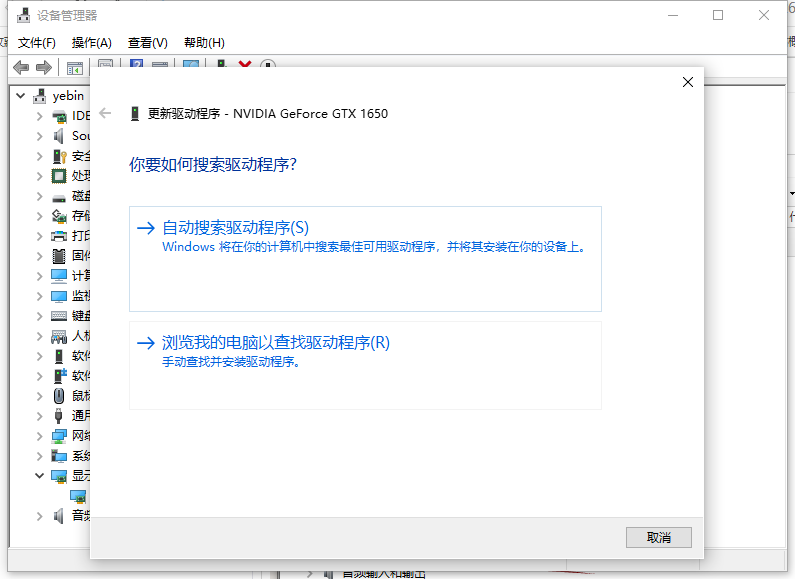Viewport: 795px width, 579px height.
Task: Maximize the Device Manager window
Action: pyautogui.click(x=718, y=15)
